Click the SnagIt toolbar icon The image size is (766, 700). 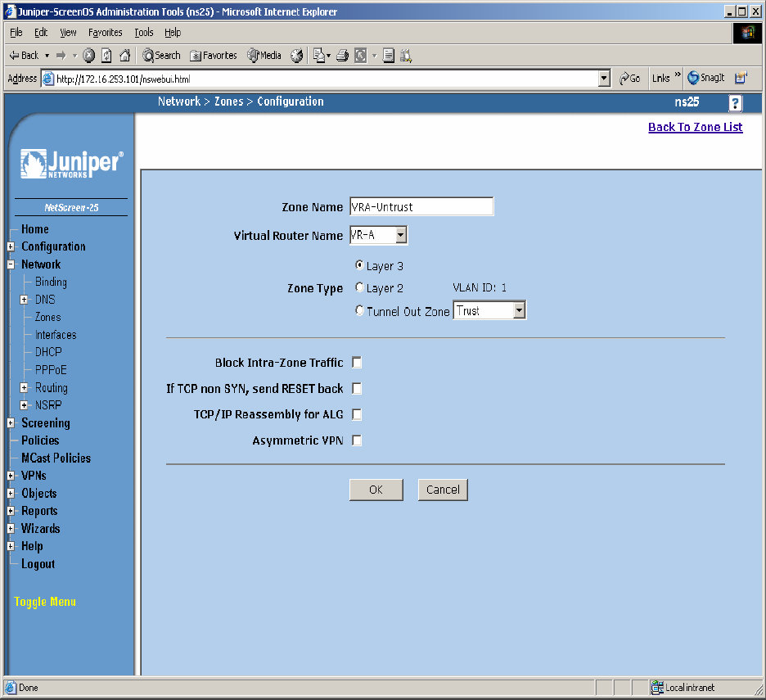[x=706, y=78]
